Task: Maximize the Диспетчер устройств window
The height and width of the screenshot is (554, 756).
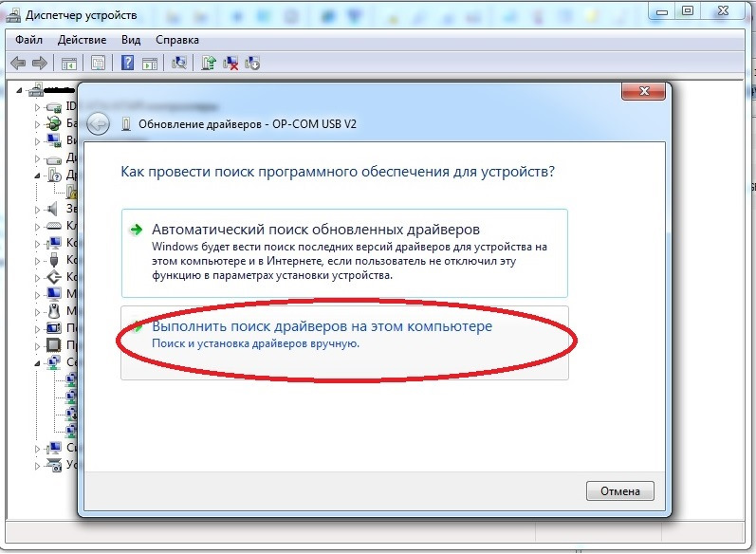Action: point(688,11)
